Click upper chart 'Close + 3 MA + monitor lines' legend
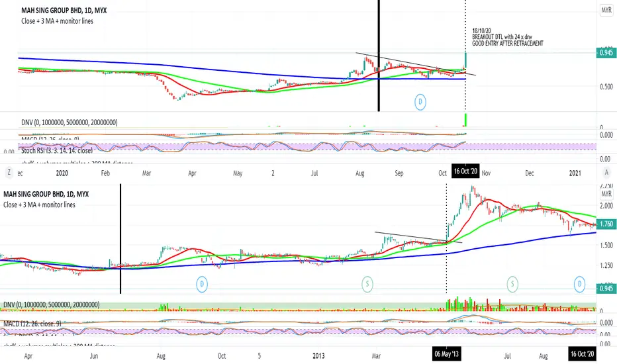This screenshot has height=364, width=617. [x=57, y=21]
